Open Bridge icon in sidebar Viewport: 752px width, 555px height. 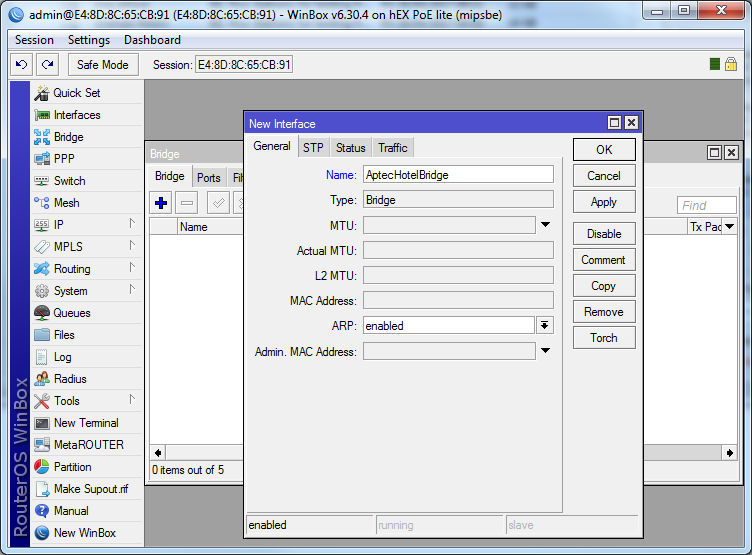[42, 137]
